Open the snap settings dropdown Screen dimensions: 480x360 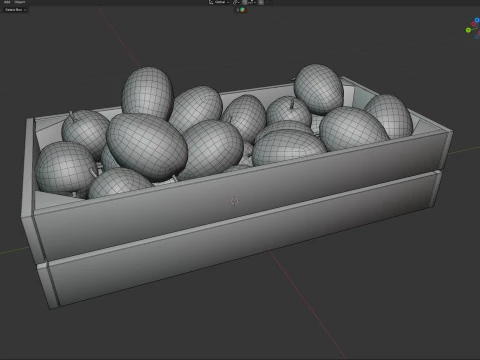coord(252,2)
